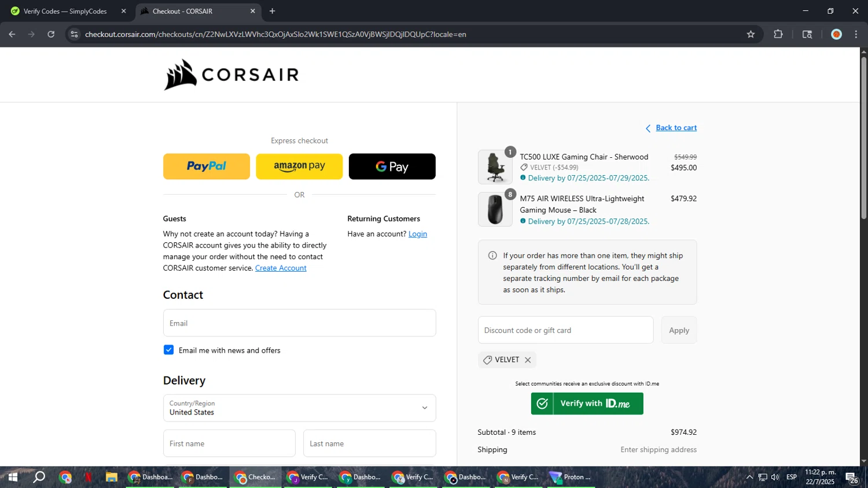Expand the Country/Region dropdown
The image size is (868, 488).
tap(299, 408)
